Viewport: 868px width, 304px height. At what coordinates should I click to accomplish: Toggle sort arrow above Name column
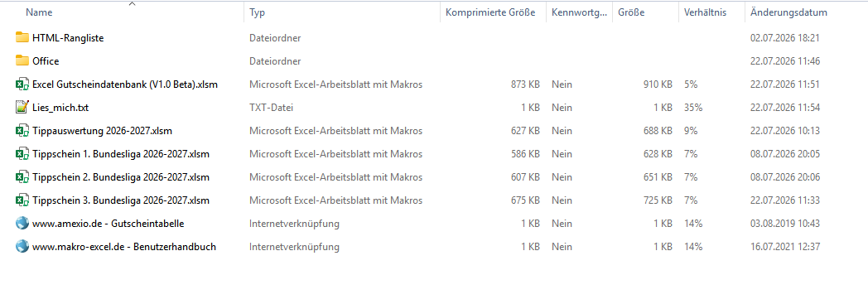pos(132,4)
